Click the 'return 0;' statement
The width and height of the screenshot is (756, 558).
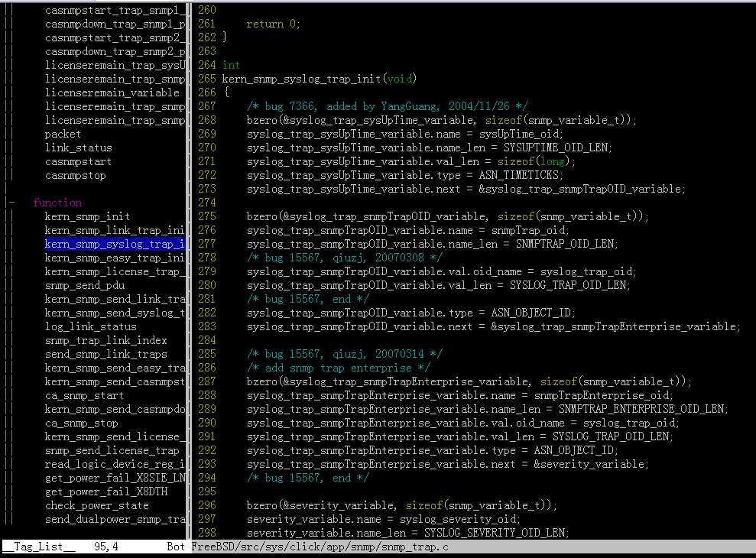pyautogui.click(x=273, y=24)
